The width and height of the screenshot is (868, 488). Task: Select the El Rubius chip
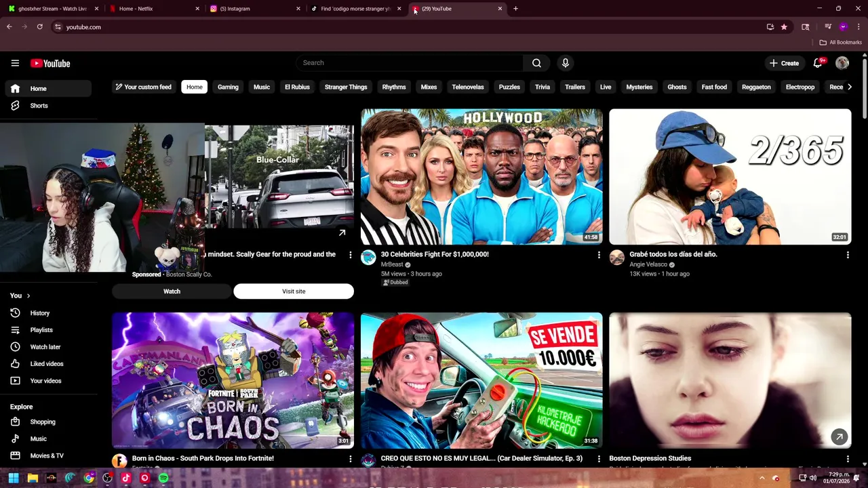[x=297, y=87]
